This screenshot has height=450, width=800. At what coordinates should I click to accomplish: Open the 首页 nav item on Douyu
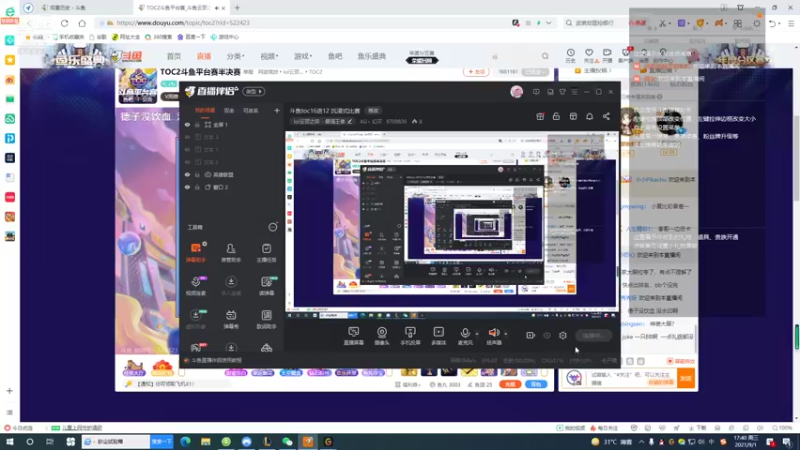(173, 56)
